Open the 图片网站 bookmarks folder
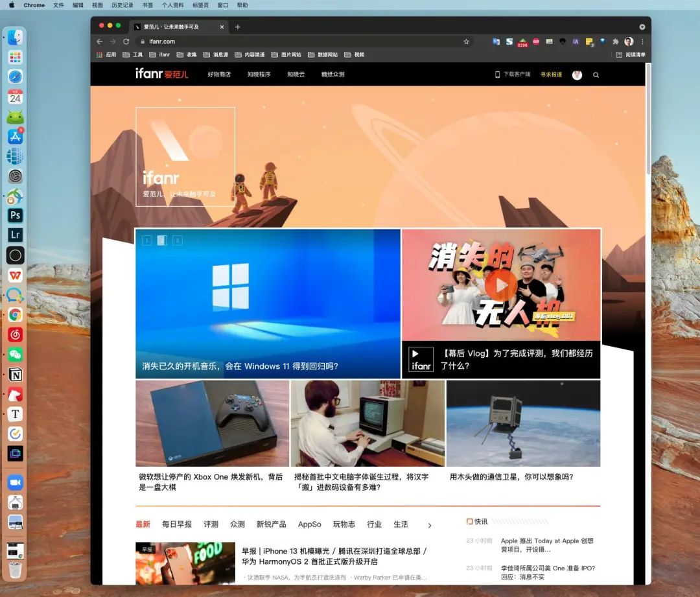Viewport: 700px width, 597px height. pyautogui.click(x=286, y=54)
